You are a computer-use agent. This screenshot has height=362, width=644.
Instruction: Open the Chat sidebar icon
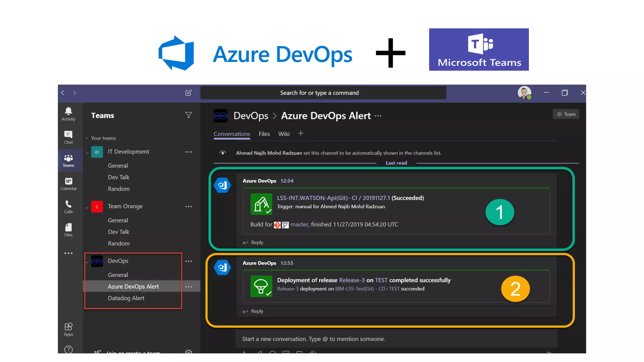point(68,137)
